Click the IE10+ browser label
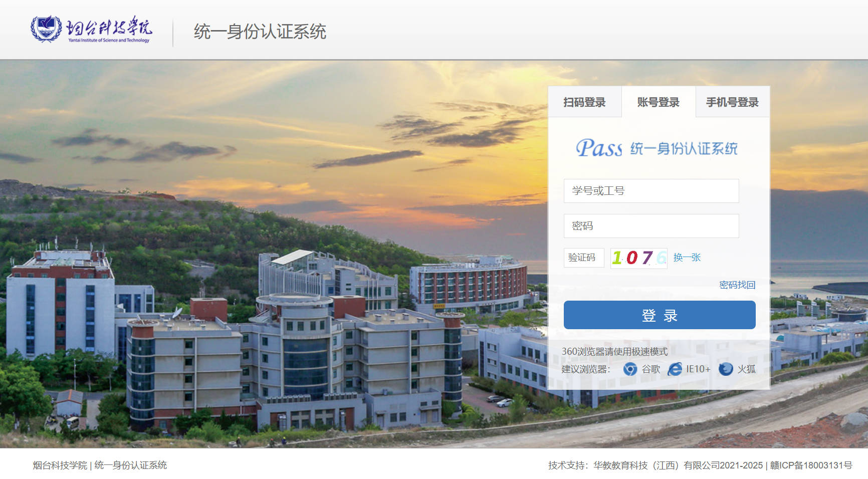The width and height of the screenshot is (868, 479). tap(698, 369)
